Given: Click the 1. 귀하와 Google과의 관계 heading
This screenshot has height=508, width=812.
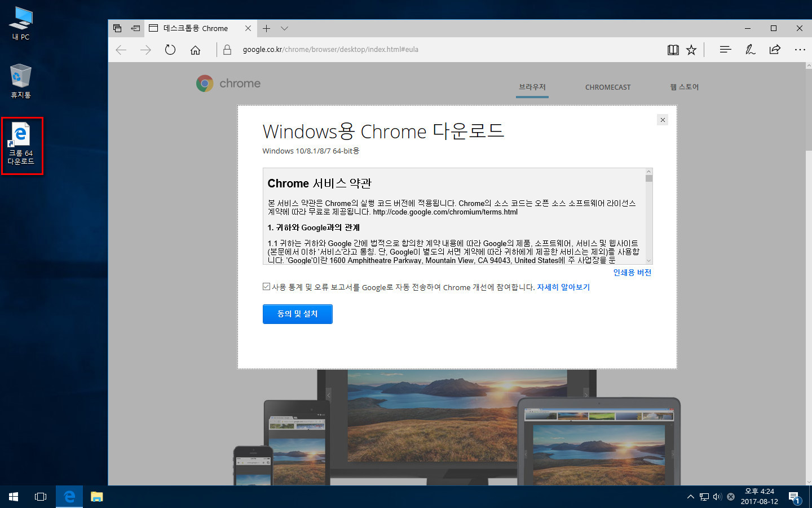Looking at the screenshot, I should pyautogui.click(x=314, y=227).
